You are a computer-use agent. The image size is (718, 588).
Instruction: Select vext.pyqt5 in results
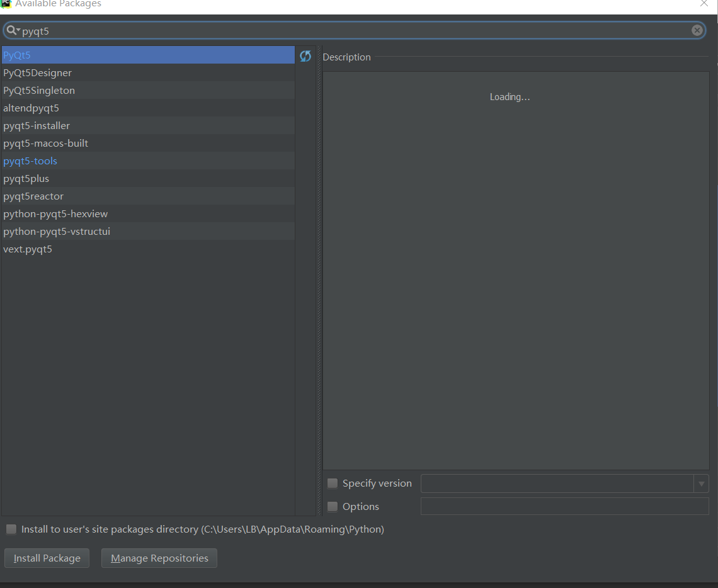click(x=28, y=249)
